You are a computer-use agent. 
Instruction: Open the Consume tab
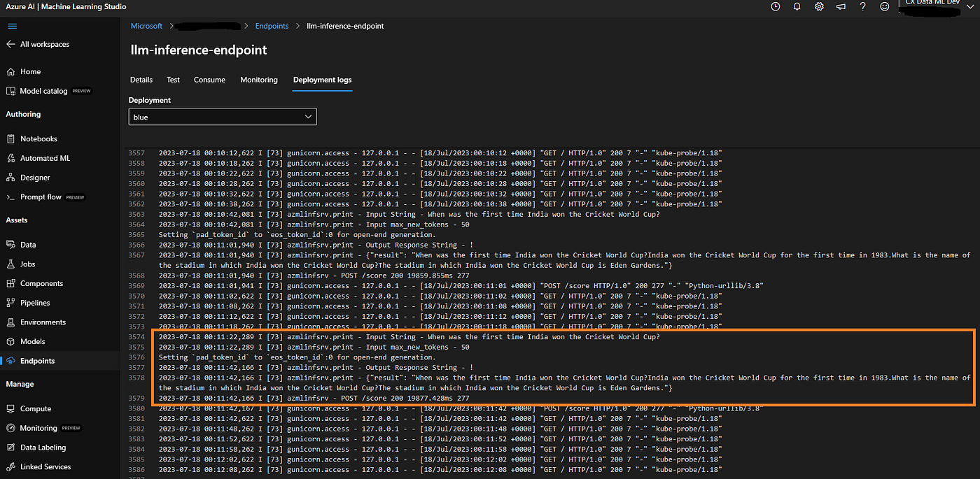(x=209, y=80)
